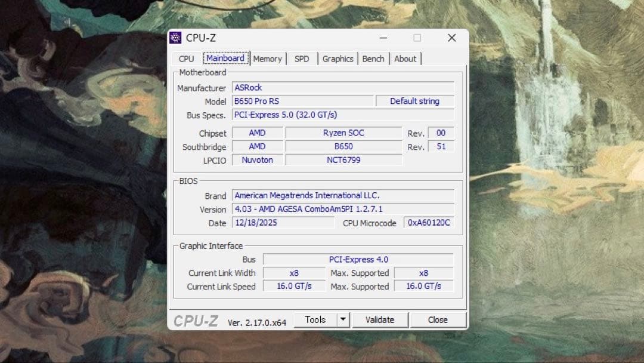Expand the Tools dropdown arrow
The image size is (644, 363).
(x=343, y=320)
